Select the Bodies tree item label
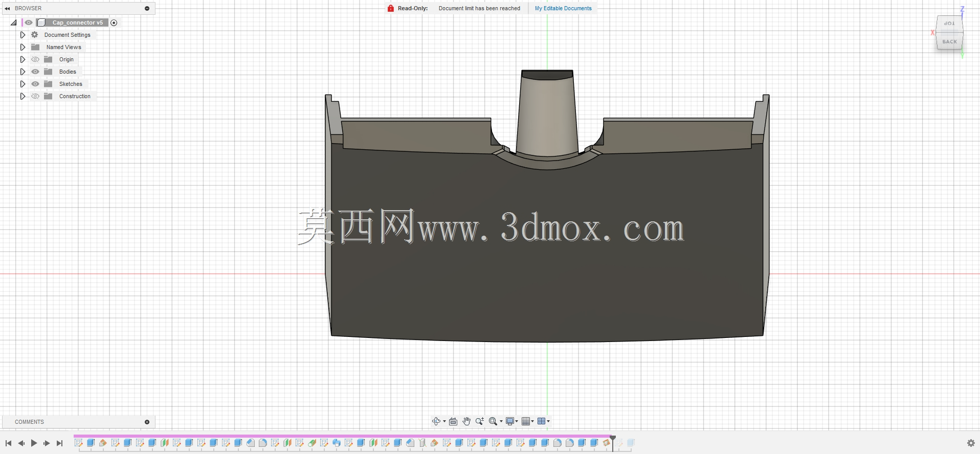This screenshot has height=454, width=980. (68, 72)
